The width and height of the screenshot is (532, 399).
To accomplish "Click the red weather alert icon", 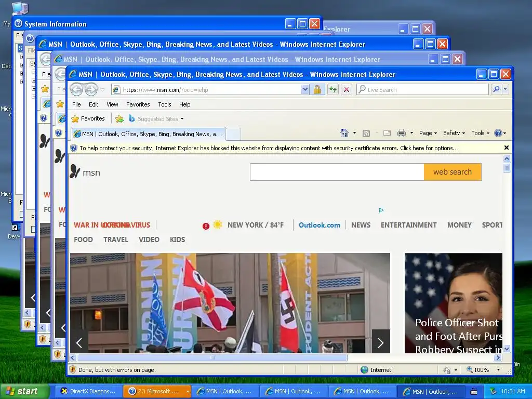I will point(206,226).
